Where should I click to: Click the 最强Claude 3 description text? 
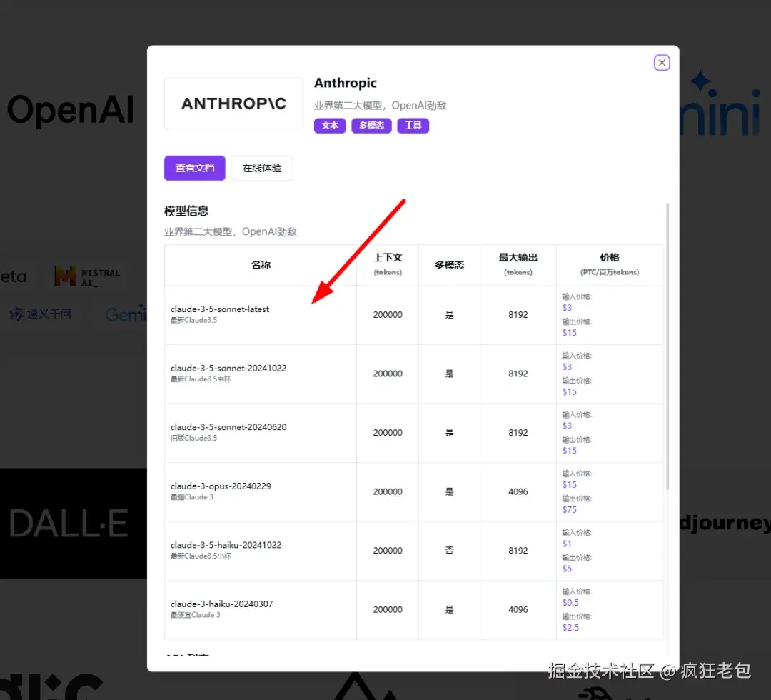192,497
